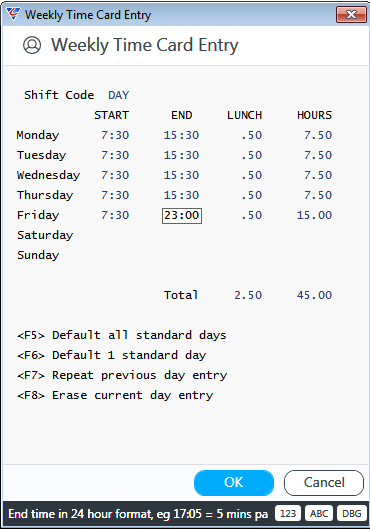Toggle the DBG debug indicator

point(351,513)
